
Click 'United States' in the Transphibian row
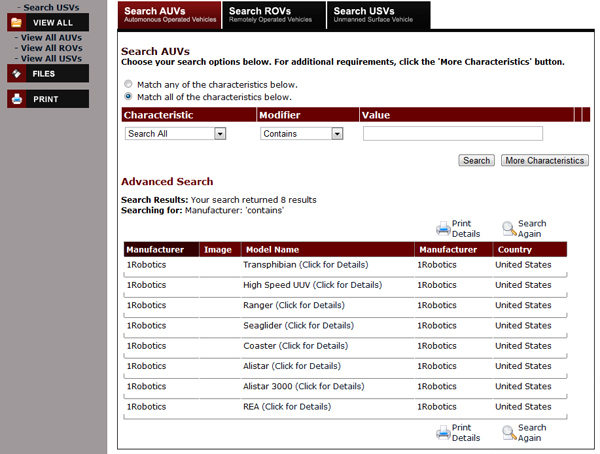tap(523, 265)
